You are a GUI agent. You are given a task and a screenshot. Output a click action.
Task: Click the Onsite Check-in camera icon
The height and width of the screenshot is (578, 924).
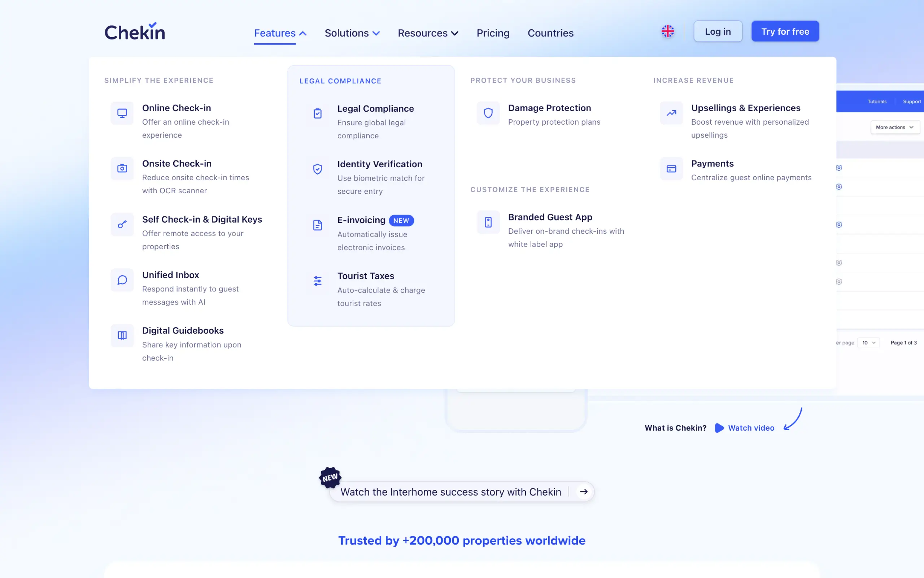pyautogui.click(x=122, y=169)
